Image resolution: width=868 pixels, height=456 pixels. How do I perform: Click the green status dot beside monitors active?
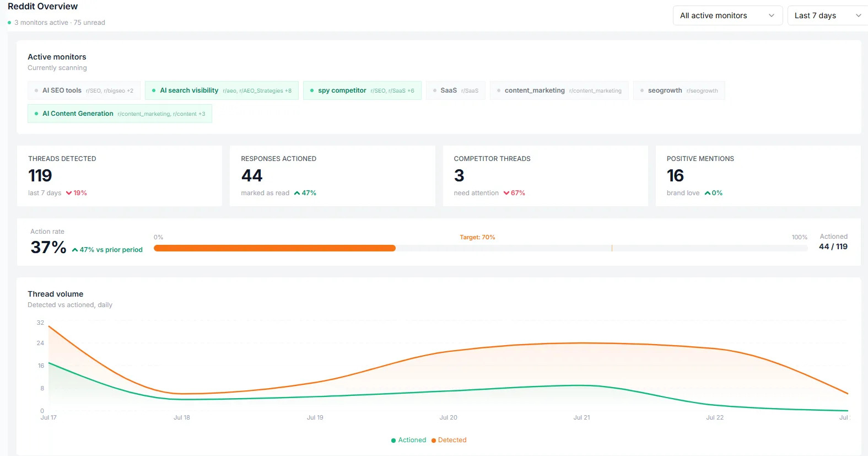[x=9, y=23]
